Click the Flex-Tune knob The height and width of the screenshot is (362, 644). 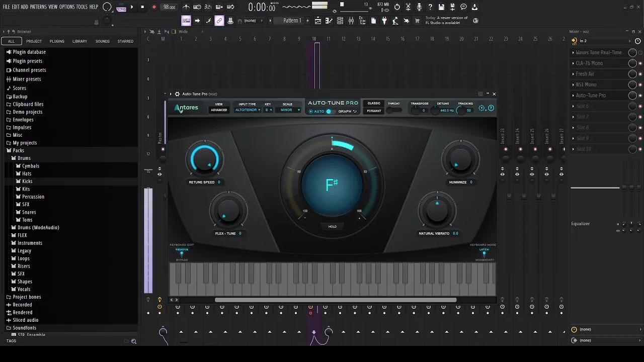tap(228, 211)
